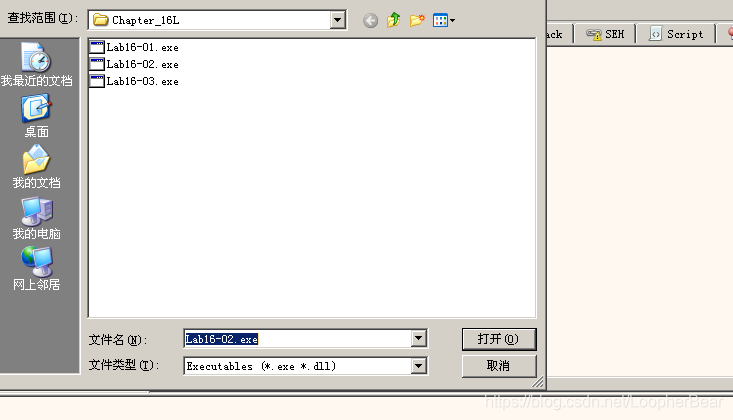
Task: Expand the file name dropdown arrow
Action: (419, 339)
